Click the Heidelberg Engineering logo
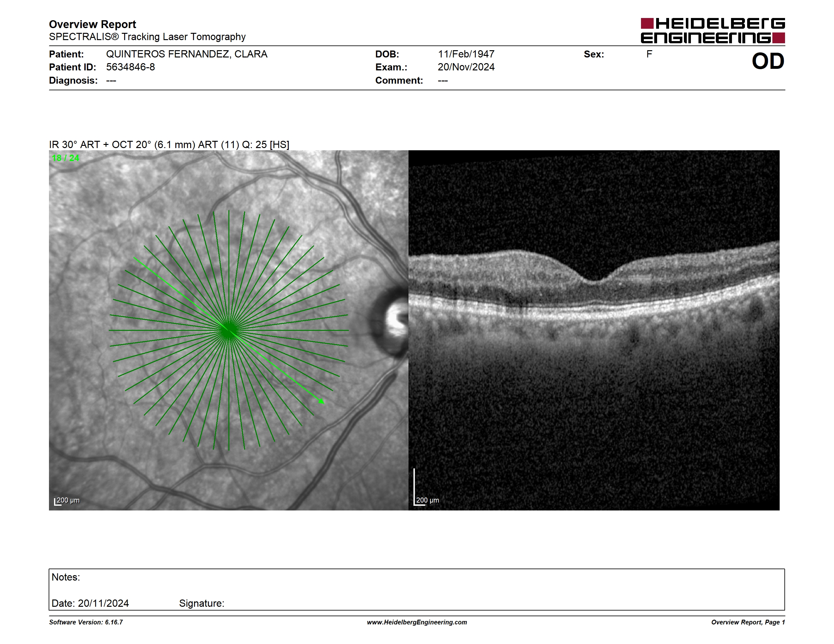Image resolution: width=834 pixels, height=644 pixels. [713, 31]
